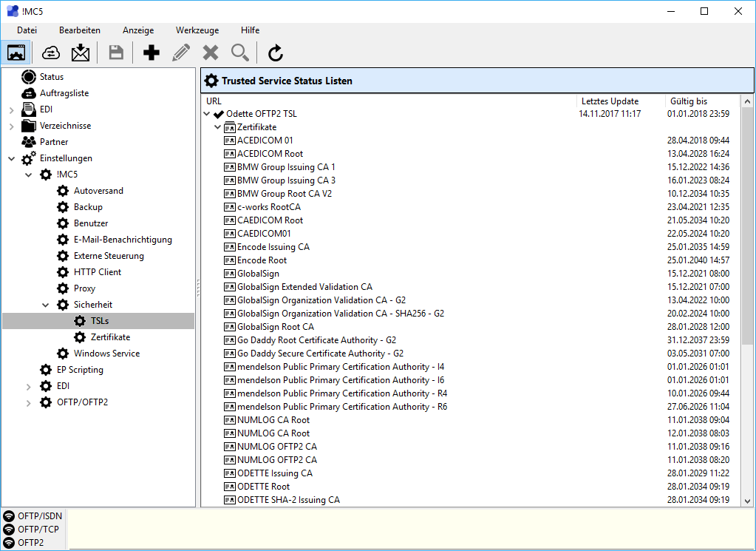Screen dimensions: 756x551
Task: Select the ACEDICOM Root certificate
Action: [x=270, y=154]
